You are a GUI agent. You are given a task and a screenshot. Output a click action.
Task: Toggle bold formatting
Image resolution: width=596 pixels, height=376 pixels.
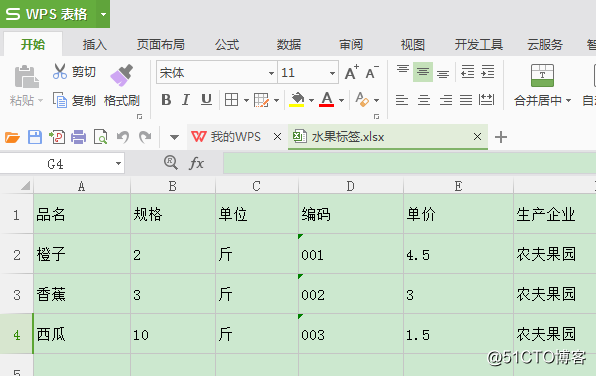166,100
